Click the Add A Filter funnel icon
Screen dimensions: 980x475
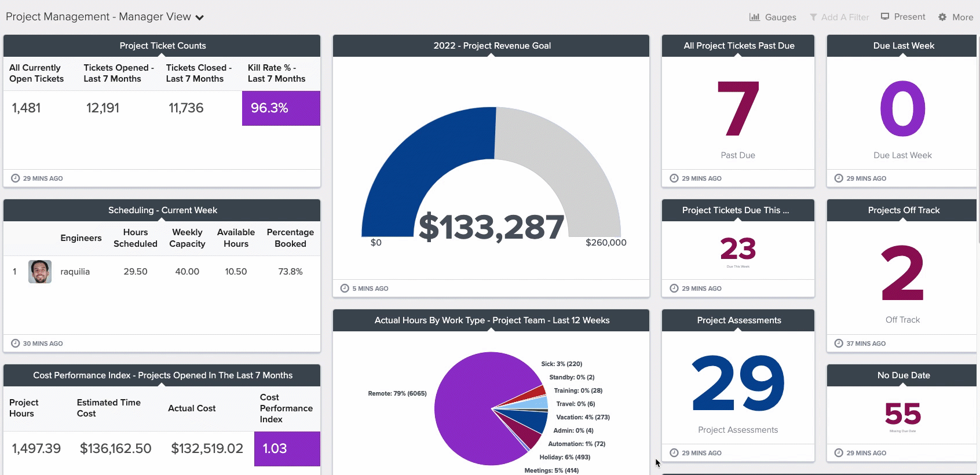click(813, 17)
